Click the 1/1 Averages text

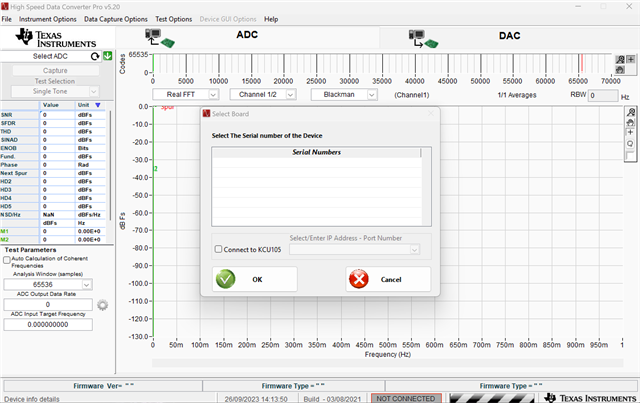coord(517,95)
